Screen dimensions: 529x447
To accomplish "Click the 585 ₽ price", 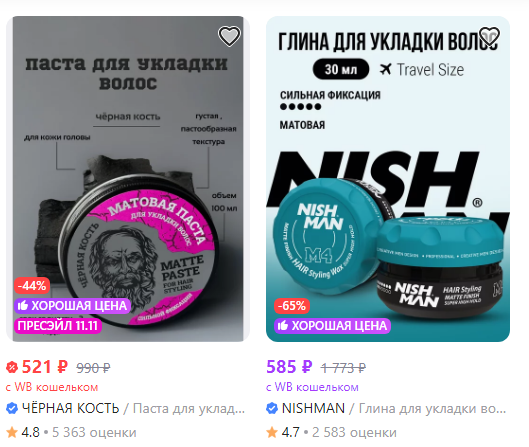I will tap(289, 367).
